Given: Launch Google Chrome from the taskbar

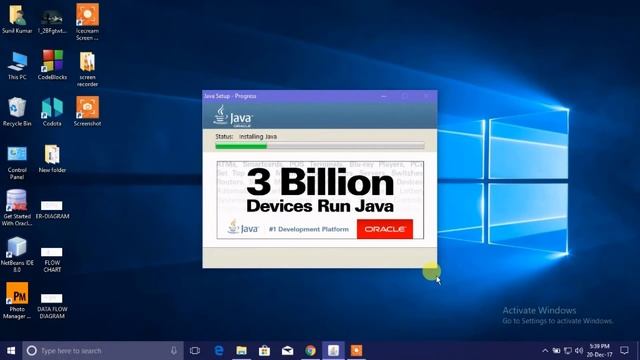Looking at the screenshot, I should tap(310, 351).
